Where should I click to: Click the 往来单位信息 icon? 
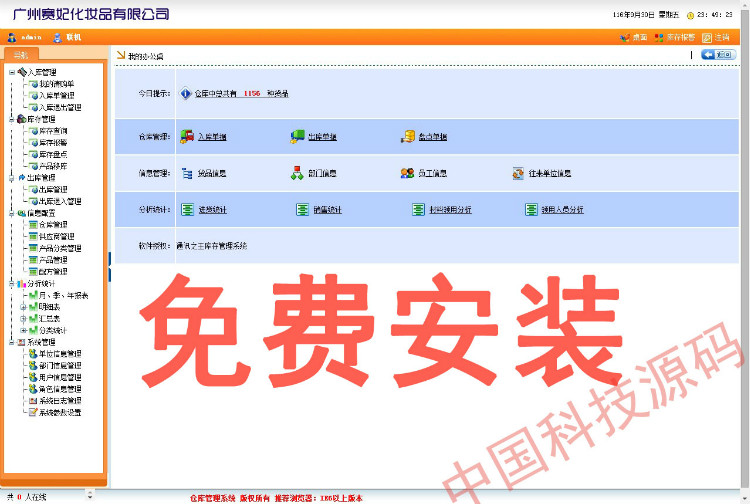(x=518, y=172)
